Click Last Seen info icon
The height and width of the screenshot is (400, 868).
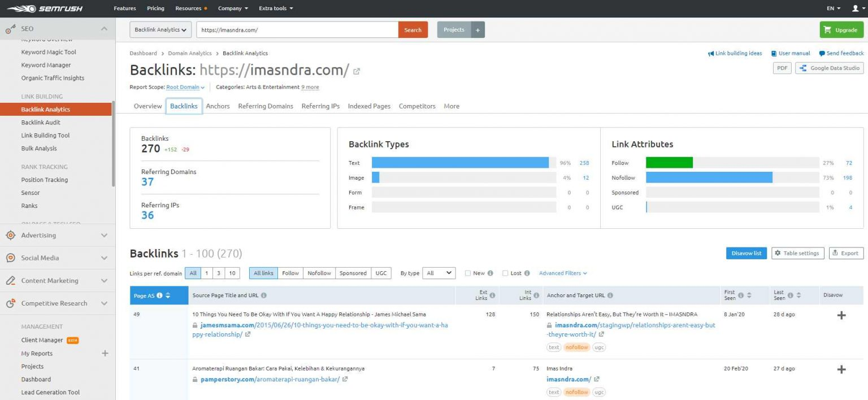point(791,295)
